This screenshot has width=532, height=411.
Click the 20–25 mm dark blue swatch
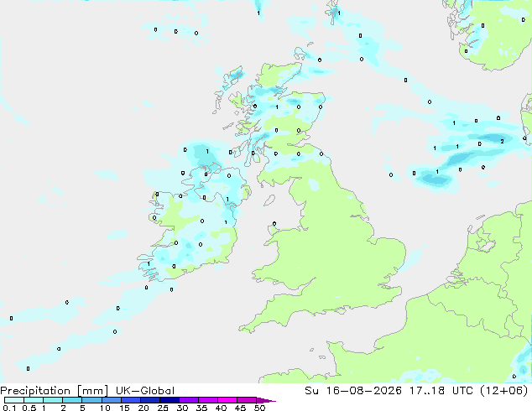[149, 400]
